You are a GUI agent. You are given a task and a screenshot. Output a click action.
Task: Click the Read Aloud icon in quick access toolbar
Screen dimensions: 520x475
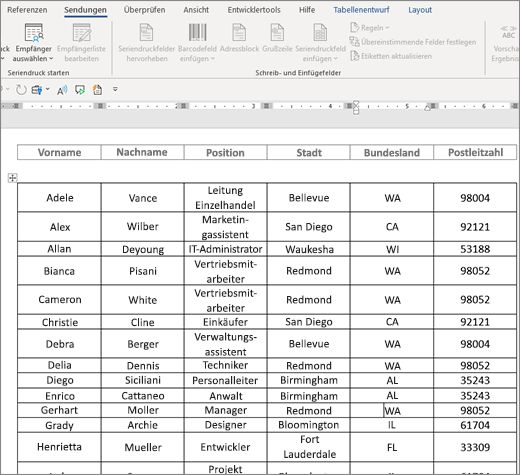[x=62, y=90]
